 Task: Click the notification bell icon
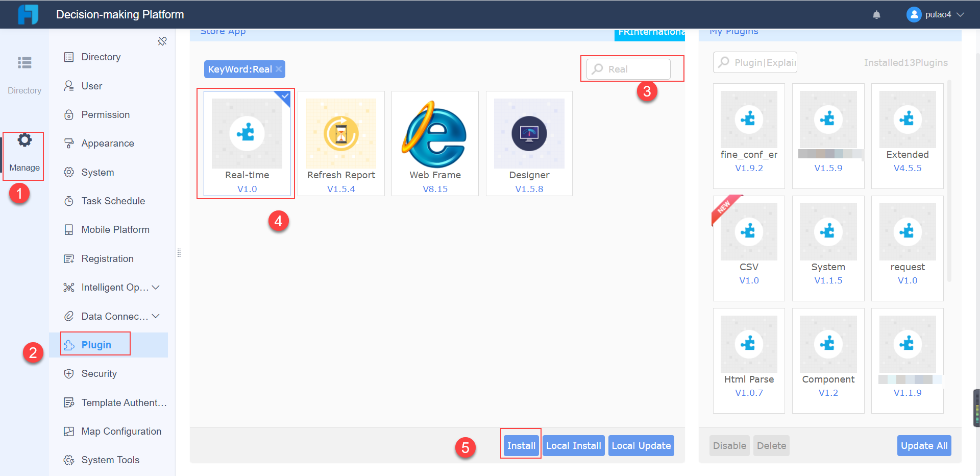(x=876, y=15)
